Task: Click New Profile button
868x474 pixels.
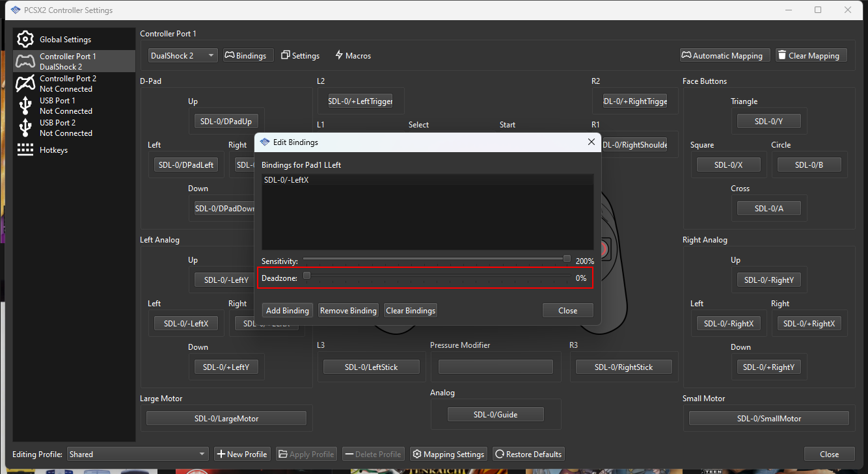Action: [242, 454]
